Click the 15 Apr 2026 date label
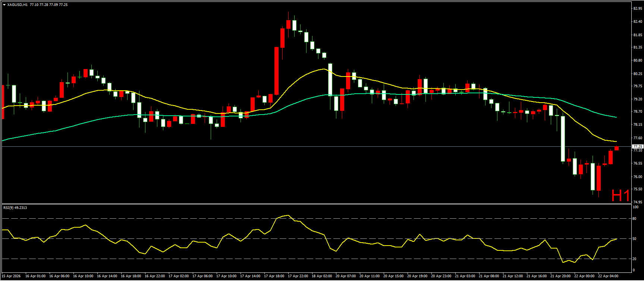The height and width of the screenshot is (281, 644). point(11,276)
